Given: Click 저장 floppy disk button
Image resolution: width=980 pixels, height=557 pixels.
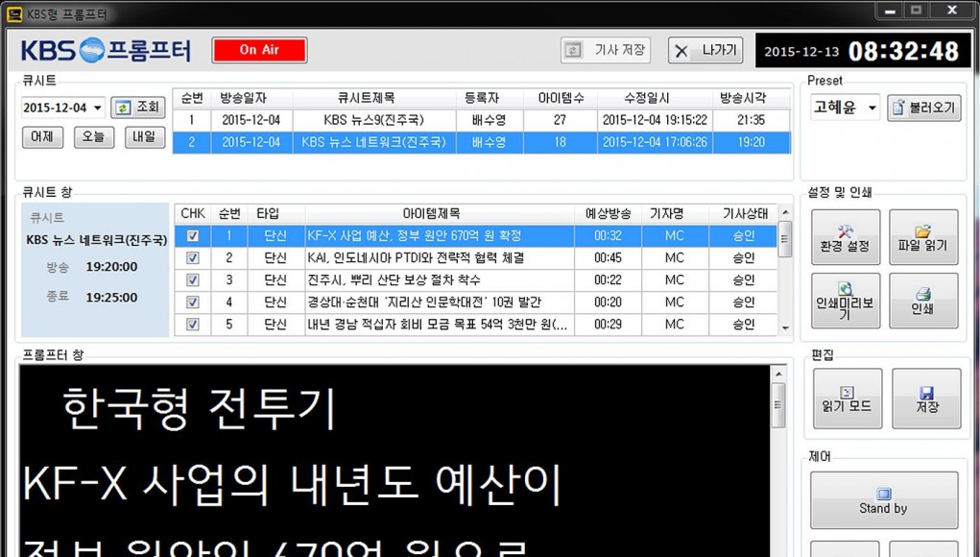Looking at the screenshot, I should pos(926,399).
